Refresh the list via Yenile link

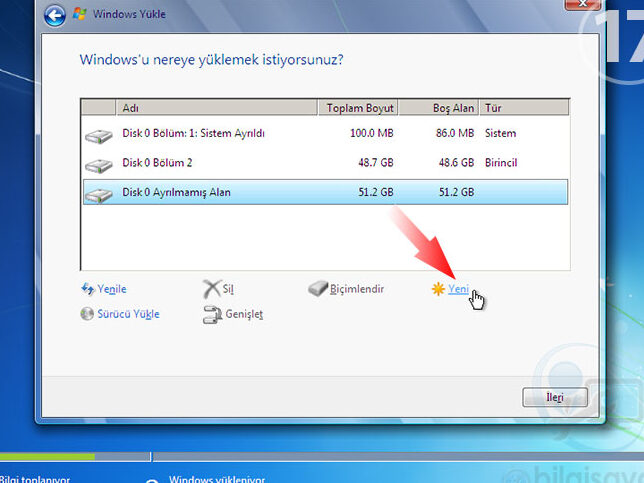pos(112,289)
